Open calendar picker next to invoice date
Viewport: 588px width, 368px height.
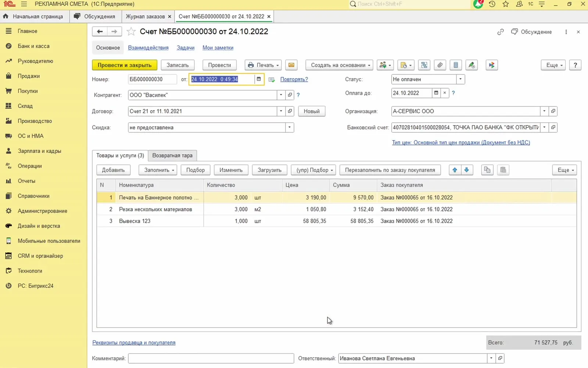[x=259, y=79]
